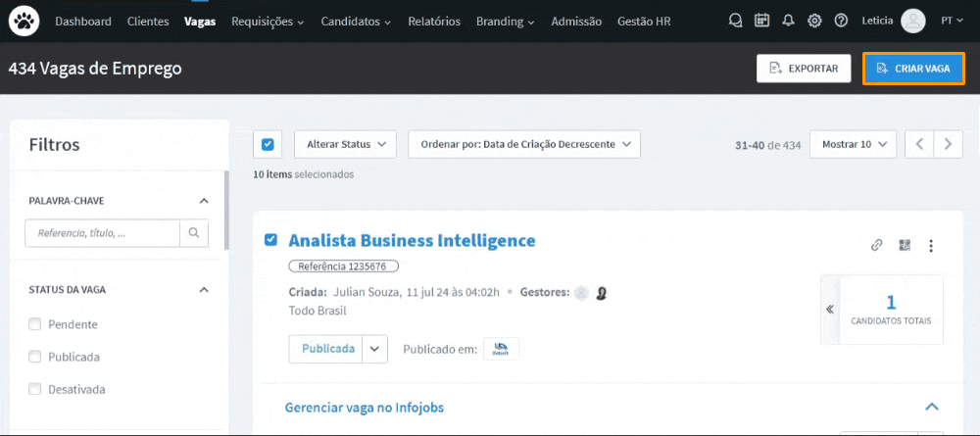The image size is (980, 436).
Task: Click the keyword search magnifier icon
Action: pos(194,233)
